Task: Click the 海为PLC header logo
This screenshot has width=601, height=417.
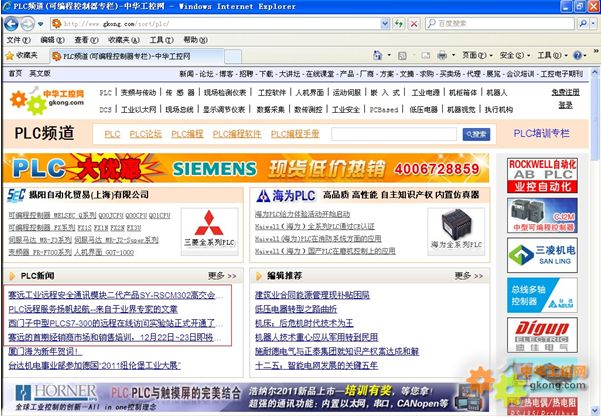Action: (286, 196)
